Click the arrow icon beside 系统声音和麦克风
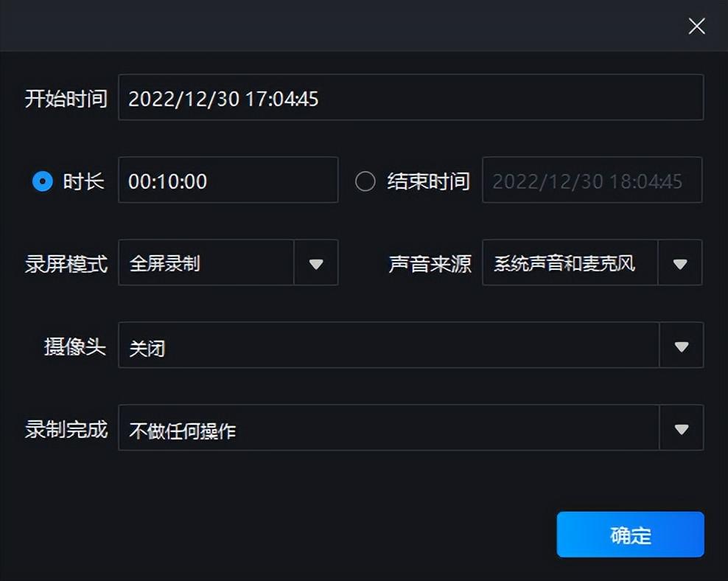Screen dimensions: 728x581 [680, 263]
